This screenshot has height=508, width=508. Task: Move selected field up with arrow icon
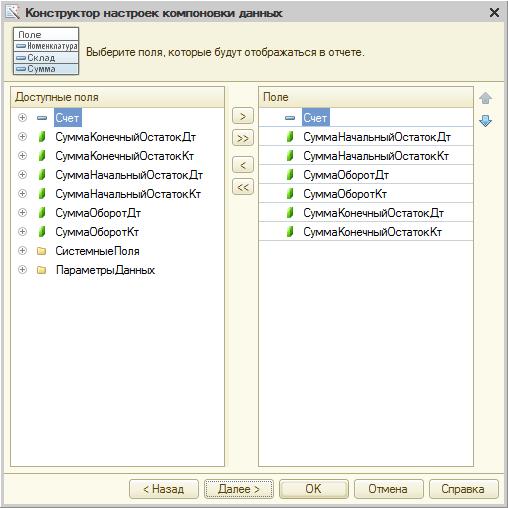point(485,98)
